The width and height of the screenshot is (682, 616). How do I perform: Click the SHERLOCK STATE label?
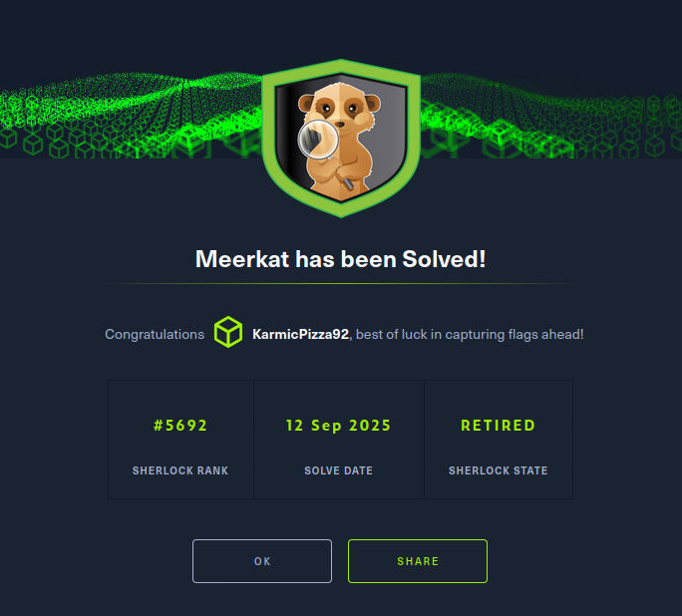[x=498, y=470]
